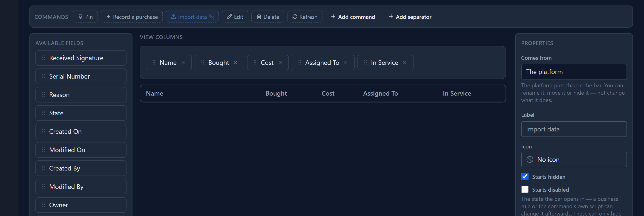Viewport: 644px width, 216px height.
Task: Click drag handle of Received Signature field
Action: (43, 58)
